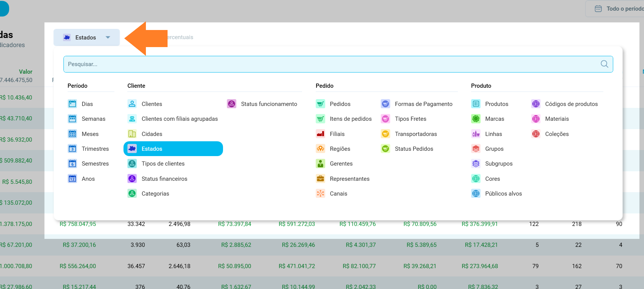Click the R$ 73.397,84 cell
Image resolution: width=644 pixels, height=289 pixels.
coord(234,224)
